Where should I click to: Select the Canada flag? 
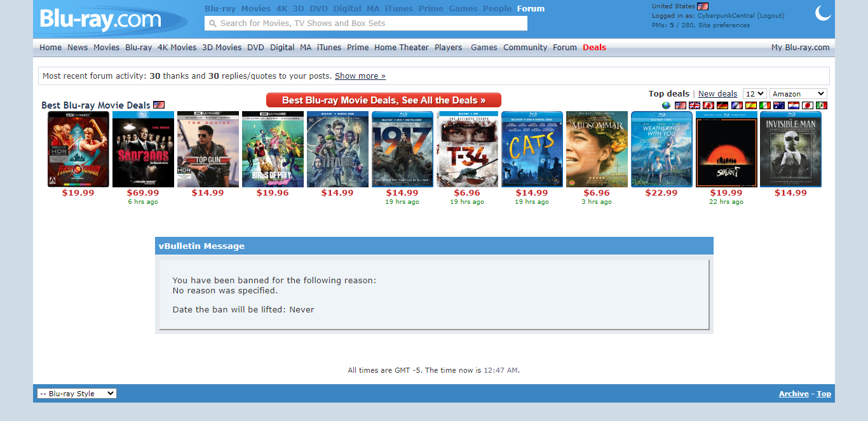tap(709, 105)
